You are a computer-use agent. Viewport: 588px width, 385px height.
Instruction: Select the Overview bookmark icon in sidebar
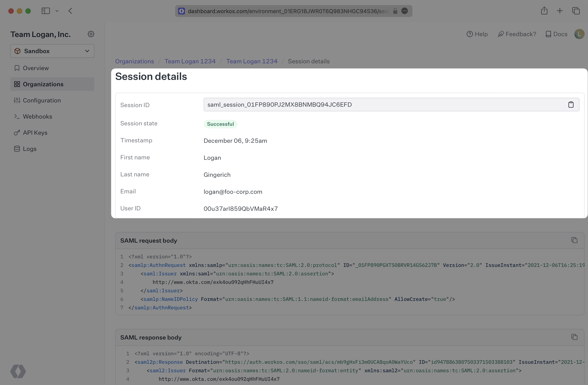pyautogui.click(x=17, y=68)
